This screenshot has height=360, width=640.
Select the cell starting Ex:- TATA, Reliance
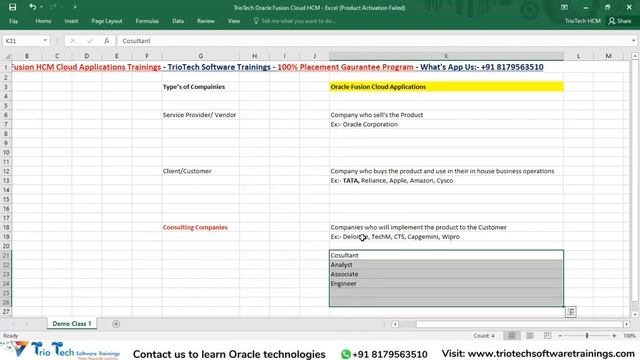(446, 180)
